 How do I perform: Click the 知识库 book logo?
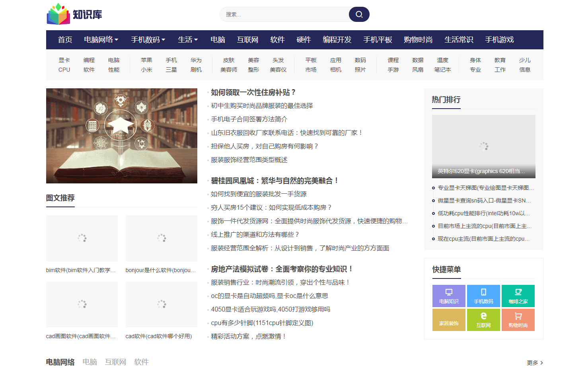(74, 14)
